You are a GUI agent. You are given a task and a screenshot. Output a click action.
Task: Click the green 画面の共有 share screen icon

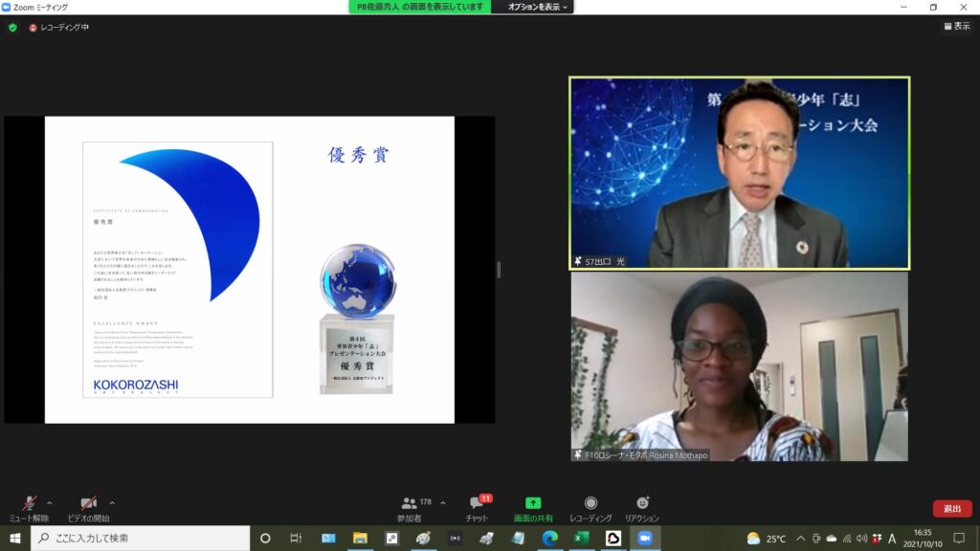[x=533, y=503]
